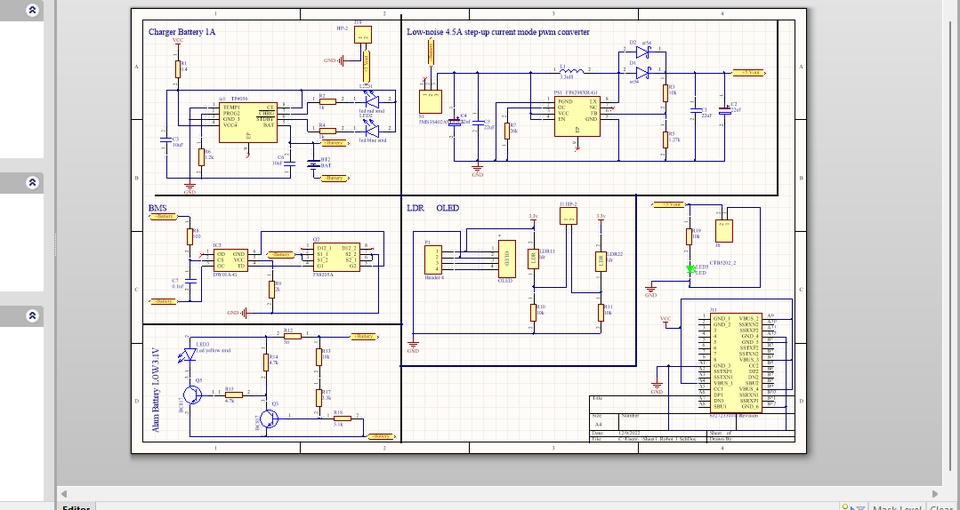Screen dimensions: 960x510
Task: Select the yellow LED3 symbol
Action: 189,356
